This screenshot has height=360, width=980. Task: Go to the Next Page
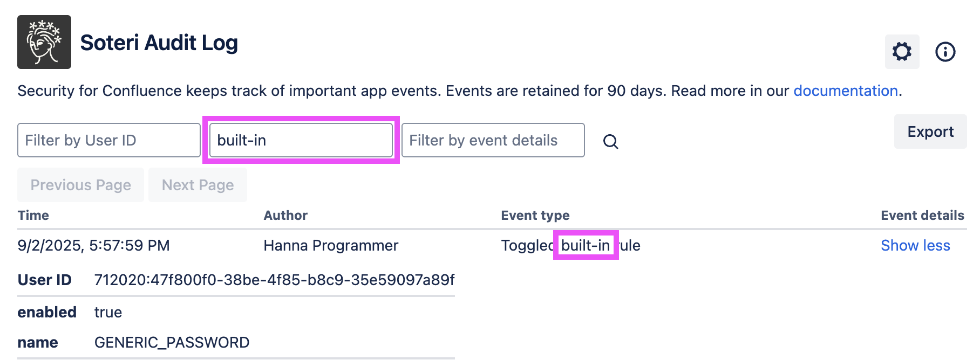click(x=198, y=185)
